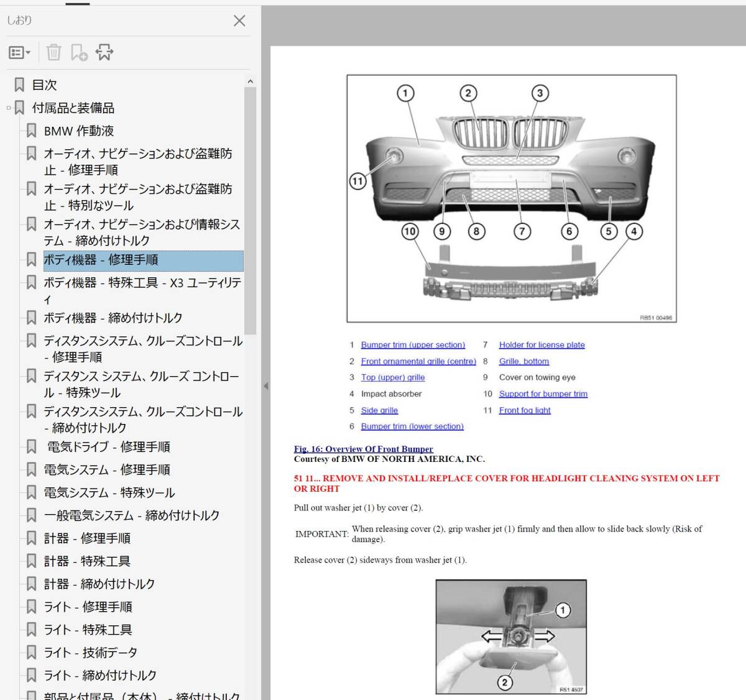The height and width of the screenshot is (700, 746).
Task: Open ライト - 特殊工具 bookmark
Action: click(88, 630)
